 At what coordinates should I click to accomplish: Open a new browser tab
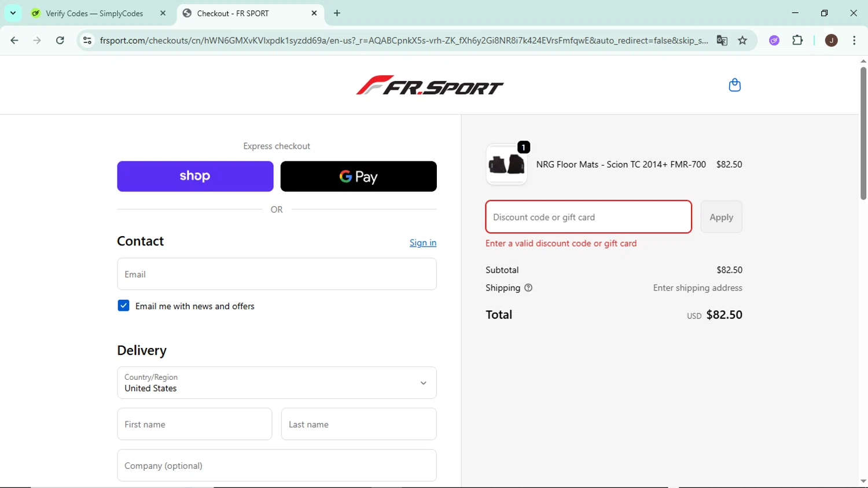tap(337, 13)
